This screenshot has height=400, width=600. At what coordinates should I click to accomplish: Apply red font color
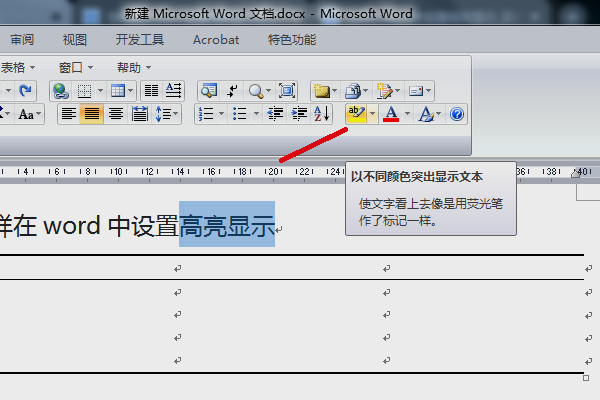[391, 114]
